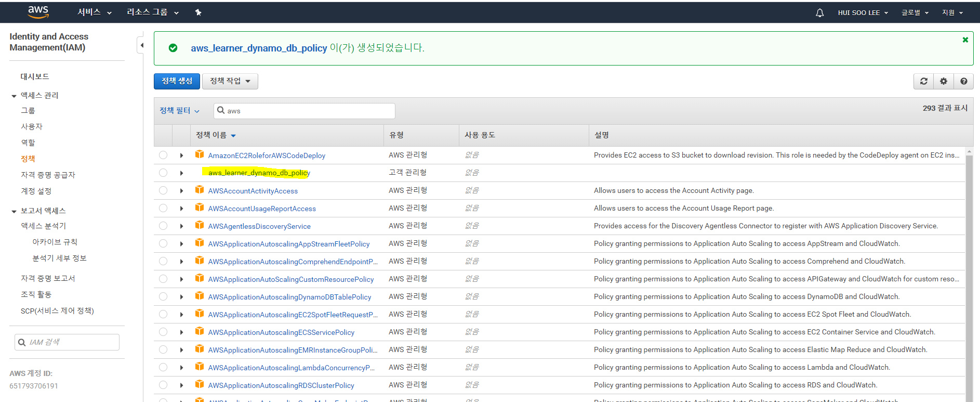
Task: Select radio button for AmazonEC2RoleforAWSCodeDeploy
Action: [163, 155]
